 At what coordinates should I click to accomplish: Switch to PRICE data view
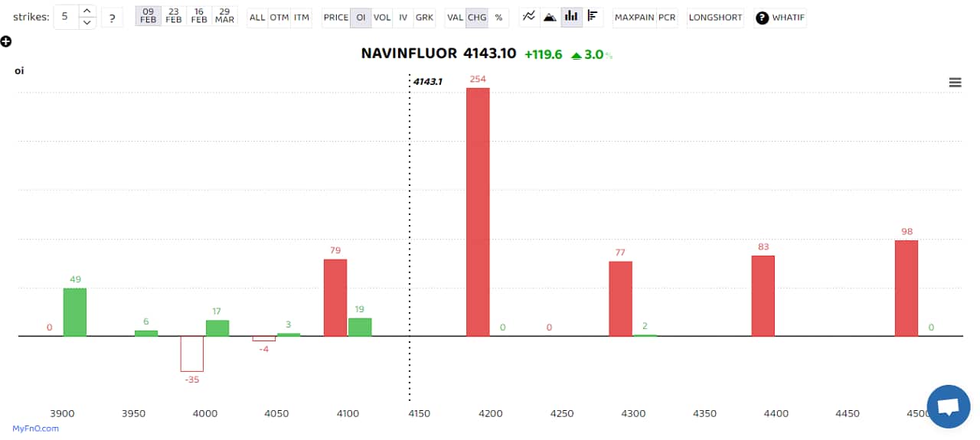(336, 17)
